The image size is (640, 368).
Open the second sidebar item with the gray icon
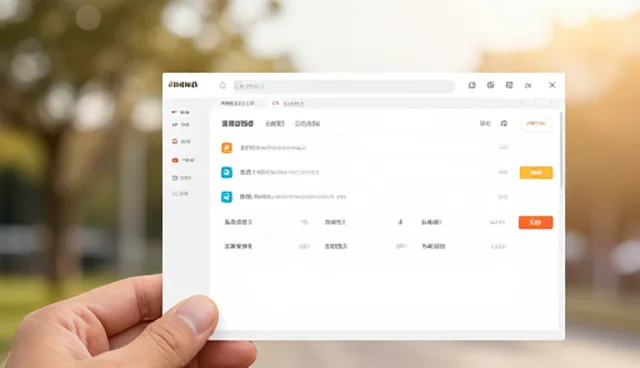[x=180, y=124]
